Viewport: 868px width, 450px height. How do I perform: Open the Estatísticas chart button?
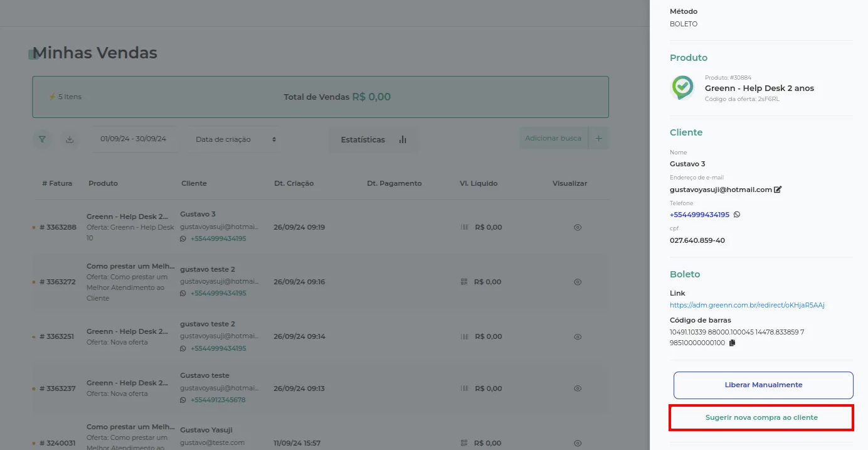coord(373,139)
